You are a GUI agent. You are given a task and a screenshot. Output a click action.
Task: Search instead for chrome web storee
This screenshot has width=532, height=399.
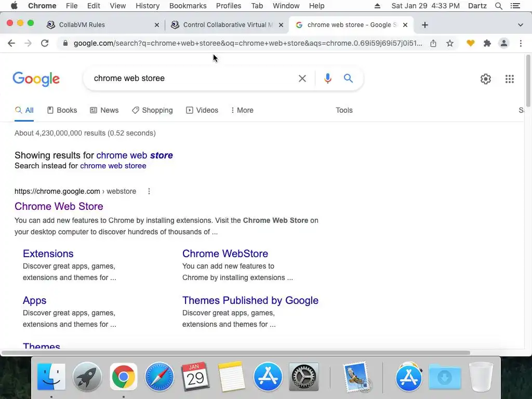[x=113, y=166]
